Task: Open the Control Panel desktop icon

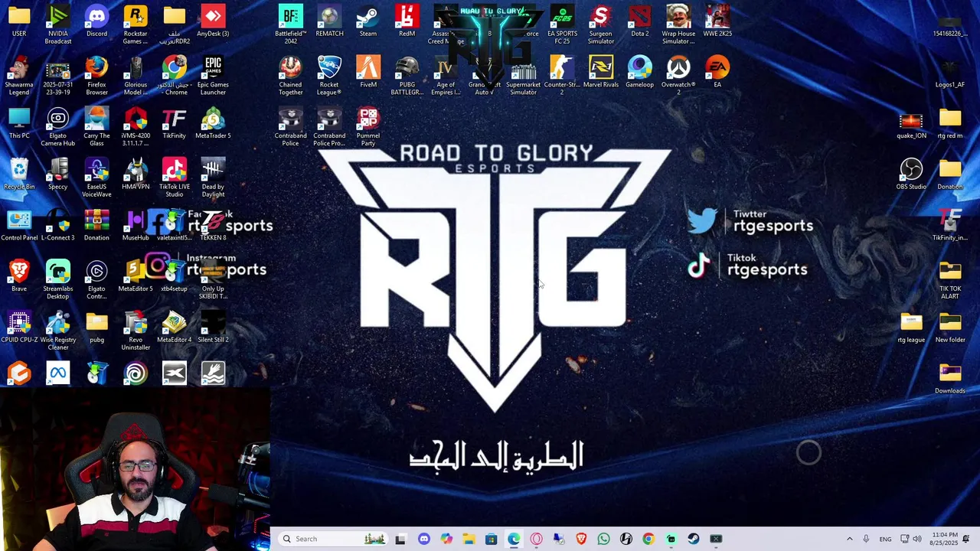Action: coord(19,225)
